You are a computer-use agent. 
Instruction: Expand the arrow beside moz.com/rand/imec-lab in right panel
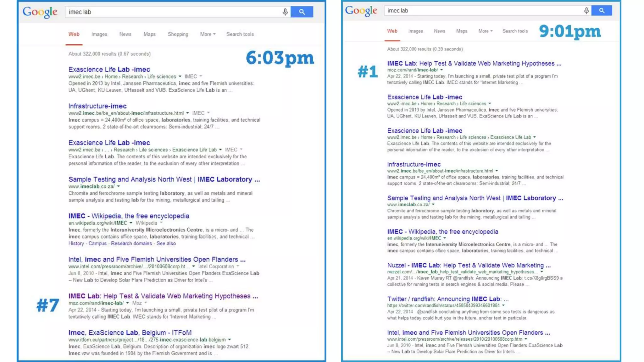tap(441, 70)
